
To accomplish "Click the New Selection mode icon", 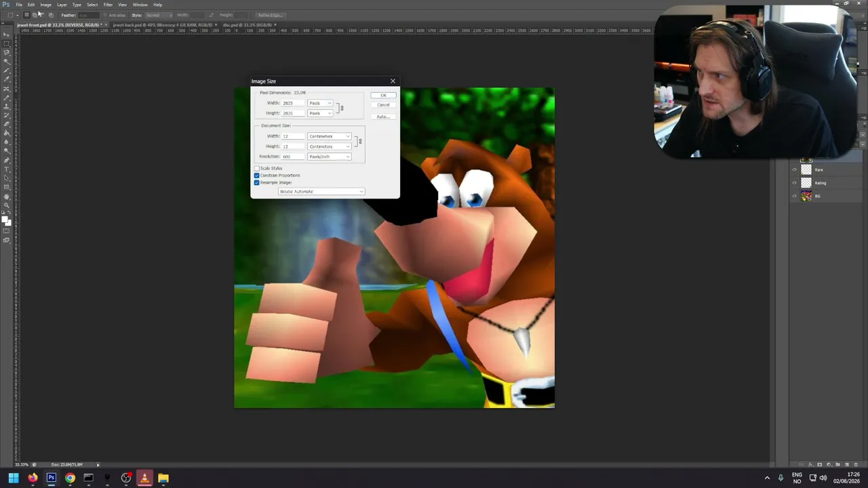I will [26, 15].
